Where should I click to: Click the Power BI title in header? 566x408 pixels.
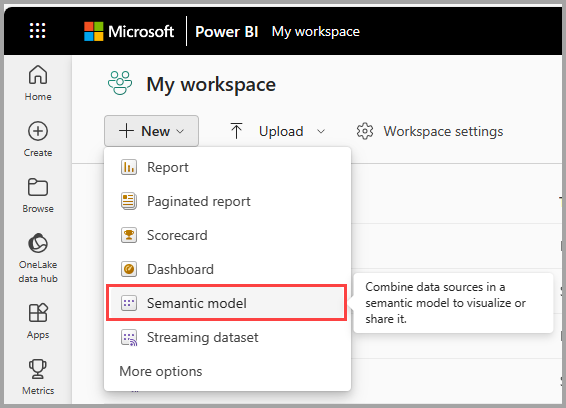click(227, 32)
